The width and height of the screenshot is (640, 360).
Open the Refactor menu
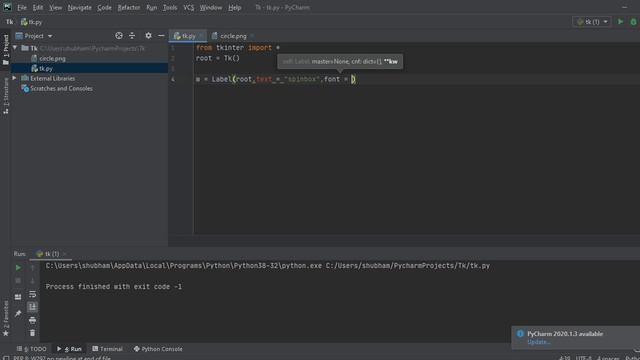click(x=129, y=7)
